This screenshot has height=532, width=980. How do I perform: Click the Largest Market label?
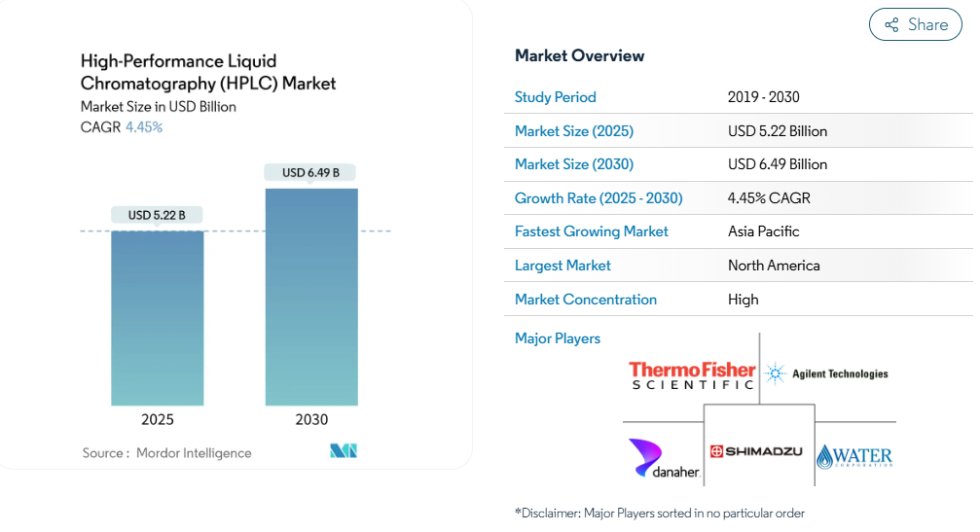point(563,266)
